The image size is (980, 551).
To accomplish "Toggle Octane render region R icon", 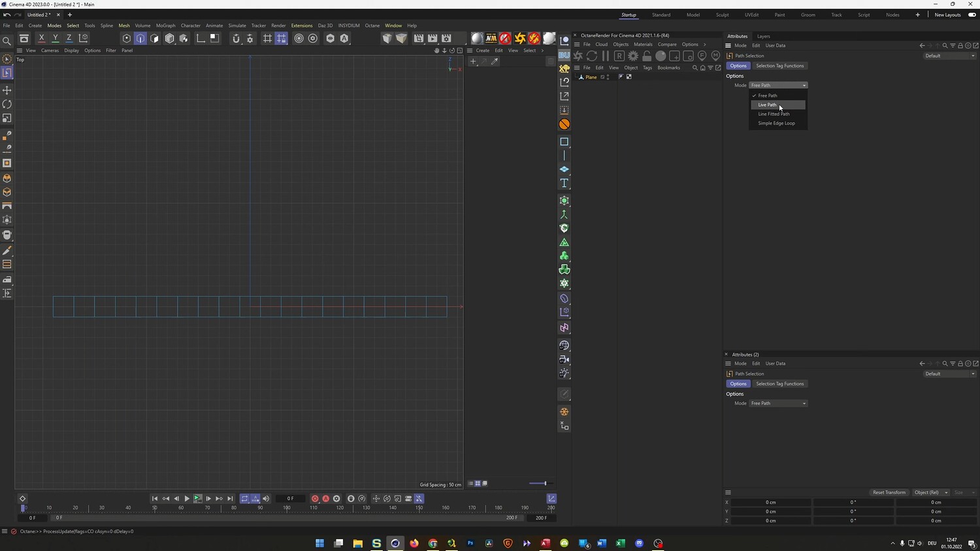I will click(x=619, y=56).
